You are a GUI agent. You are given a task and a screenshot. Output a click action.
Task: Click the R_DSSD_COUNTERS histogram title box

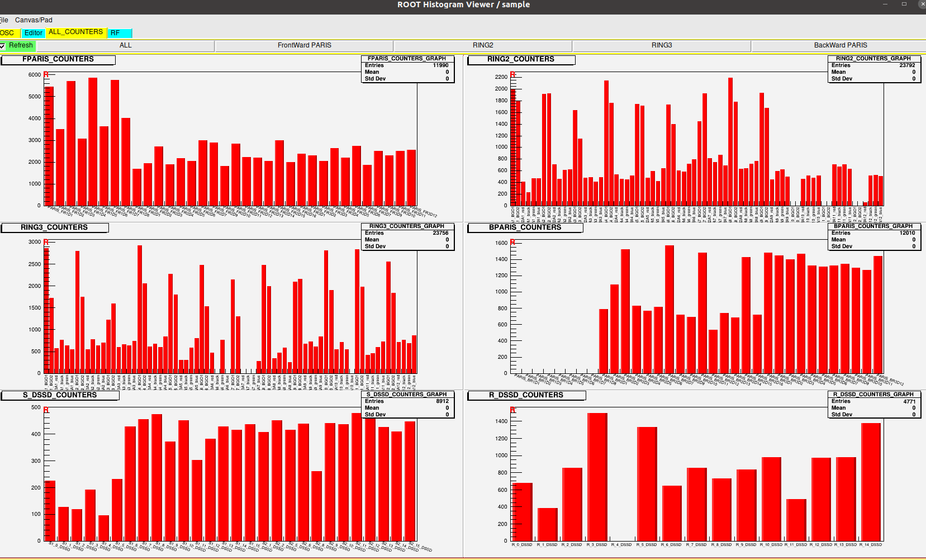coord(526,395)
